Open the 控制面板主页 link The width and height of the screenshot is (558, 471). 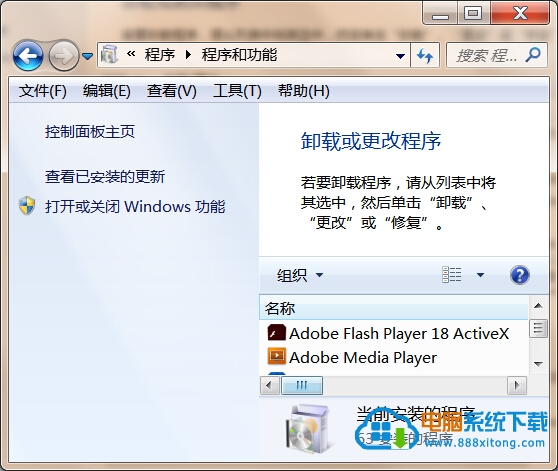[90, 132]
